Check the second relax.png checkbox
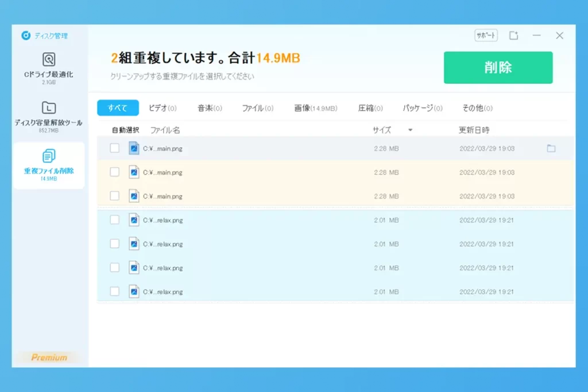The height and width of the screenshot is (392, 588). (x=115, y=243)
